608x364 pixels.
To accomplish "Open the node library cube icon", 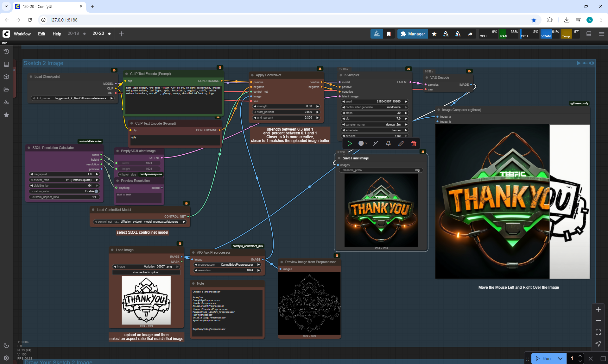I will point(6,77).
